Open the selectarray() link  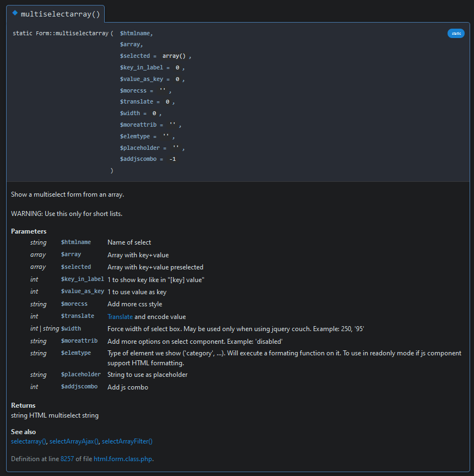coord(29,441)
